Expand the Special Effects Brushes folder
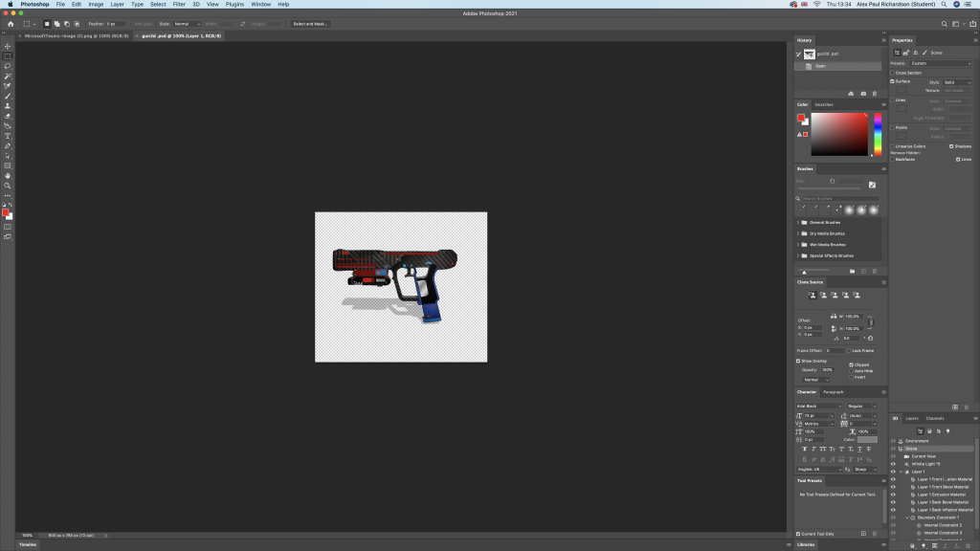Screen dimensions: 980x551 [798, 256]
